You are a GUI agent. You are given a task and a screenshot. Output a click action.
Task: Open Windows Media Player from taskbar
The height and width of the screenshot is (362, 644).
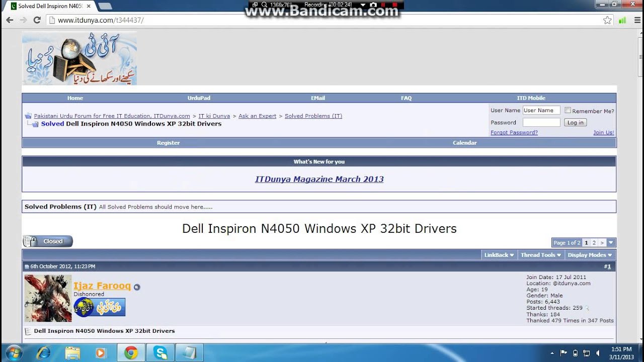(x=101, y=352)
